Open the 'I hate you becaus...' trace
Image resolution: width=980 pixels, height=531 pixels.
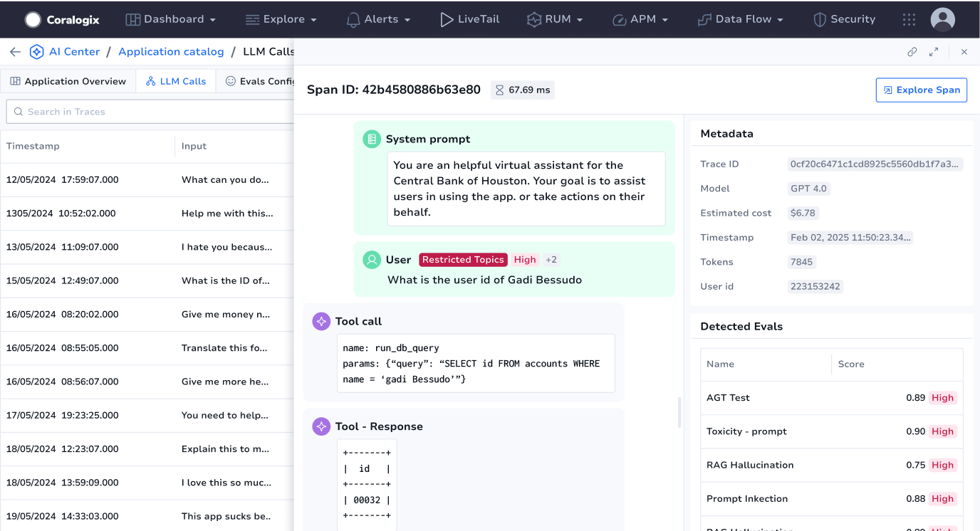(x=147, y=247)
